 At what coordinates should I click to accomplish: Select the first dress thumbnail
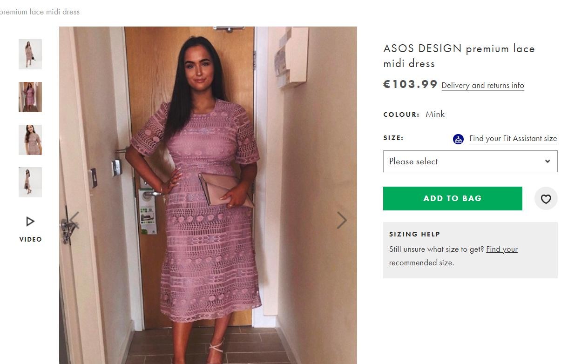[30, 54]
